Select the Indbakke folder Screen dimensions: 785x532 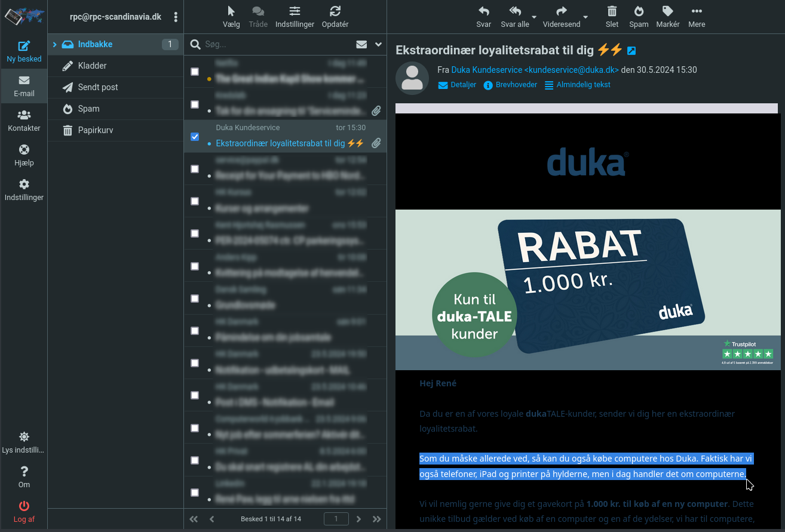click(x=115, y=44)
